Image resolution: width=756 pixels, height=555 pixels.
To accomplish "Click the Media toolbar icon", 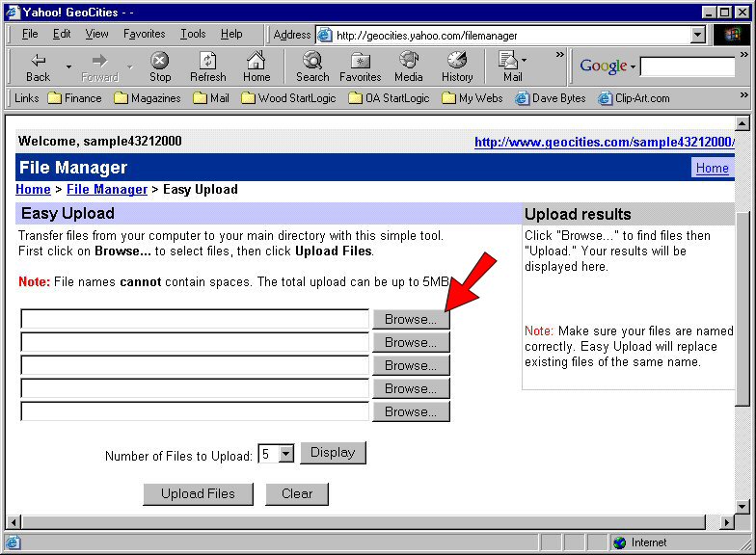I will pyautogui.click(x=409, y=67).
